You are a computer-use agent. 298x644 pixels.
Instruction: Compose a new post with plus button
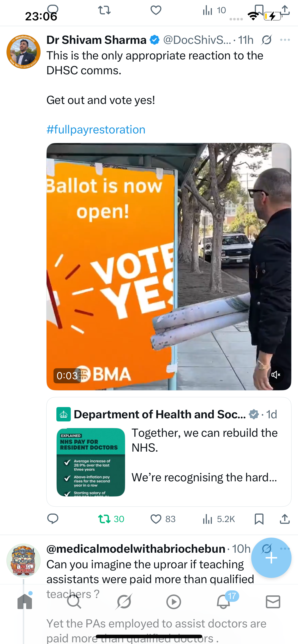271,558
